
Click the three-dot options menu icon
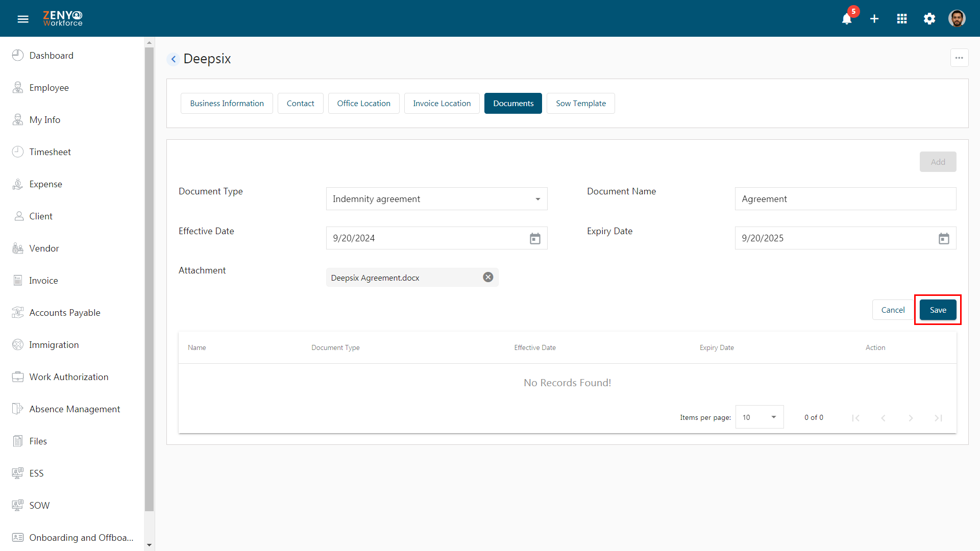point(959,58)
